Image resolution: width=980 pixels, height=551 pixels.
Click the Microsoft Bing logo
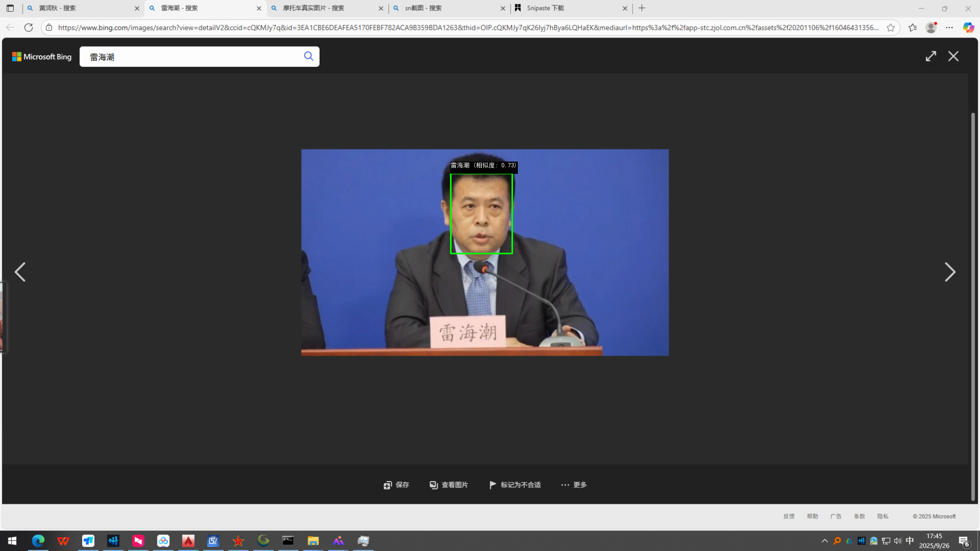point(42,57)
